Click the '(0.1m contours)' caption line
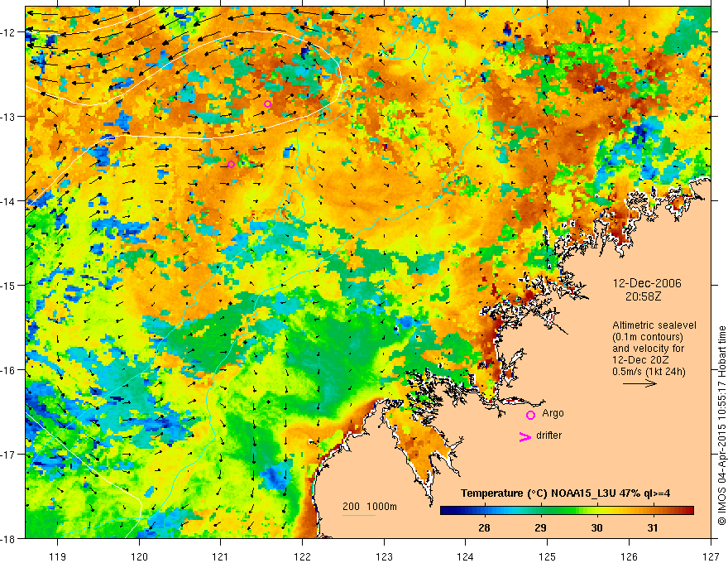This screenshot has width=728, height=563. [x=648, y=337]
